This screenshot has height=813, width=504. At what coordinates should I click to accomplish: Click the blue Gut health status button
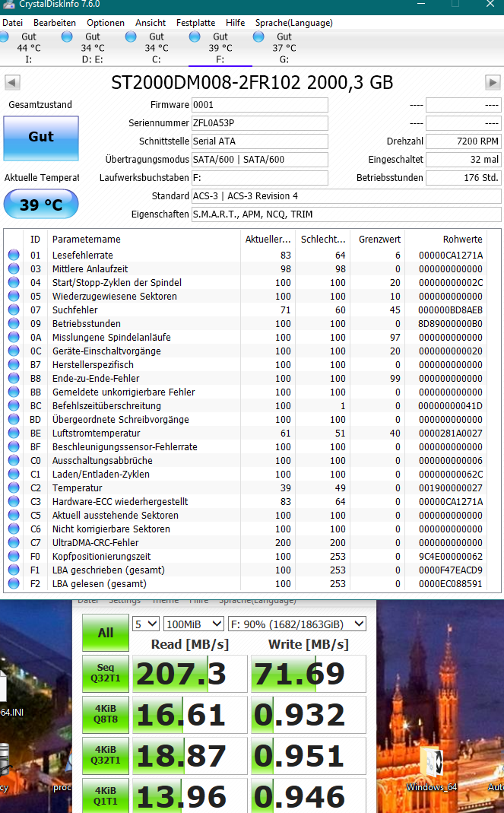pos(41,138)
